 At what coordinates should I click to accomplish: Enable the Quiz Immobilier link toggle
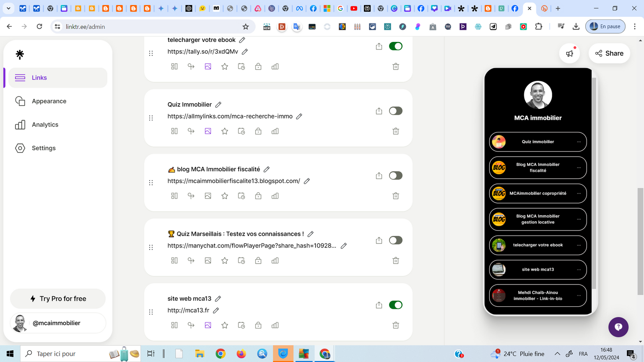pyautogui.click(x=395, y=111)
